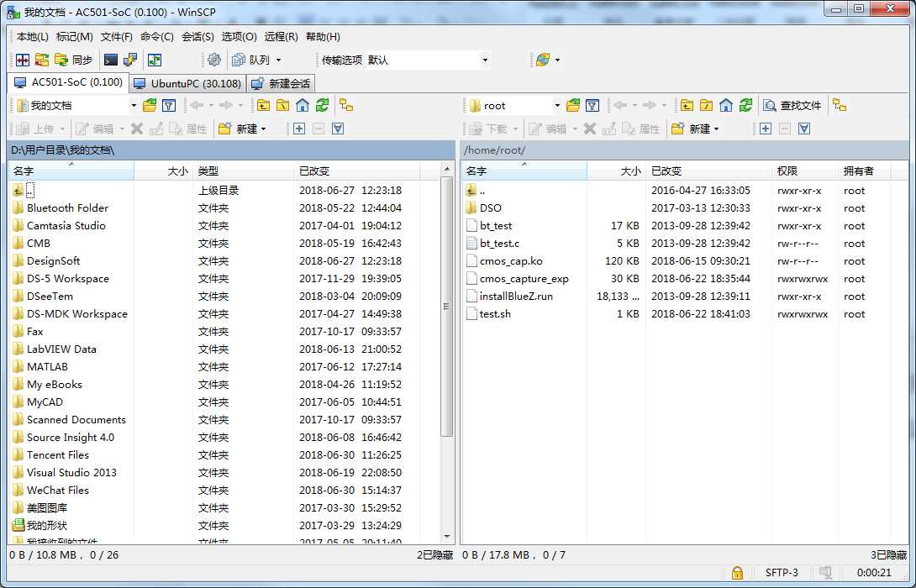
Task: Open the 命令(C) menu
Action: (x=156, y=36)
